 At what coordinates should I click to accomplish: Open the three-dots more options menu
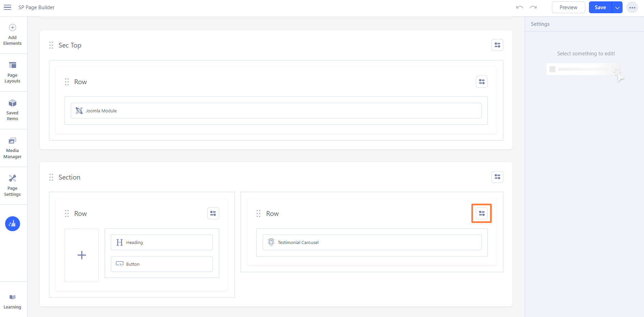632,7
